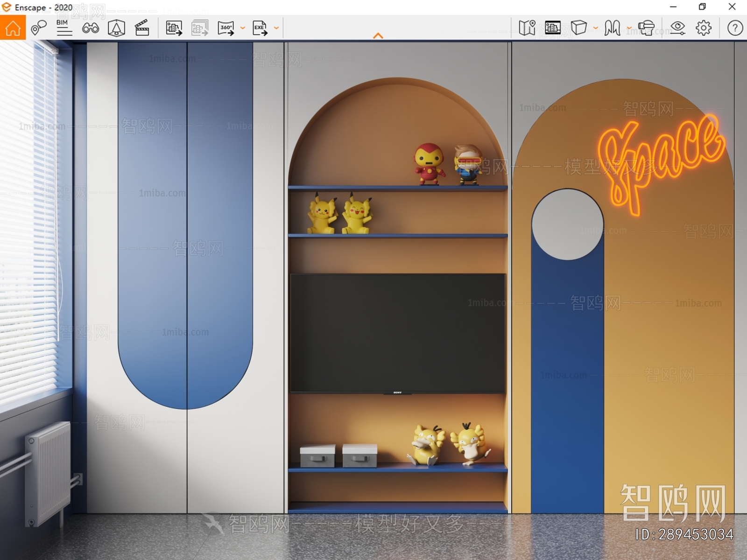
Task: Restore down the Enscape window
Action: 702,7
